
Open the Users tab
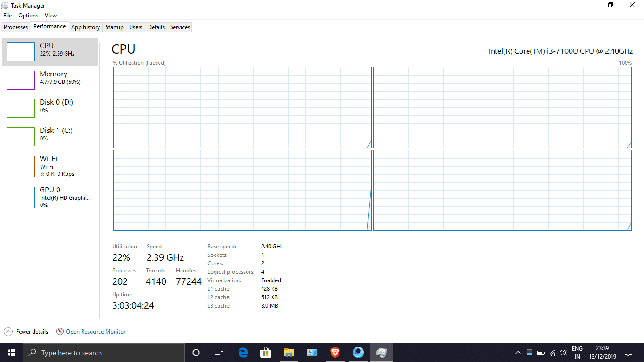point(136,27)
